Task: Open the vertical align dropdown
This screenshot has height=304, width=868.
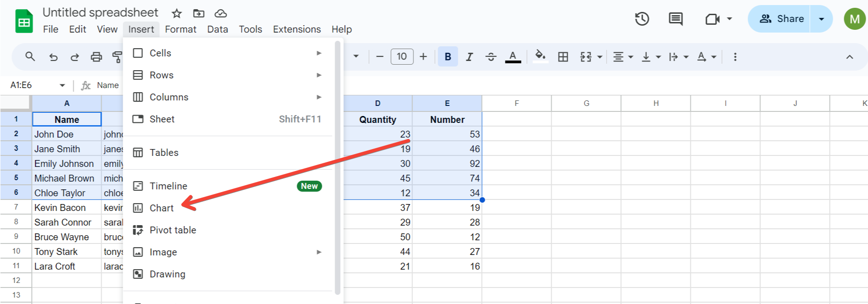Action: 651,57
